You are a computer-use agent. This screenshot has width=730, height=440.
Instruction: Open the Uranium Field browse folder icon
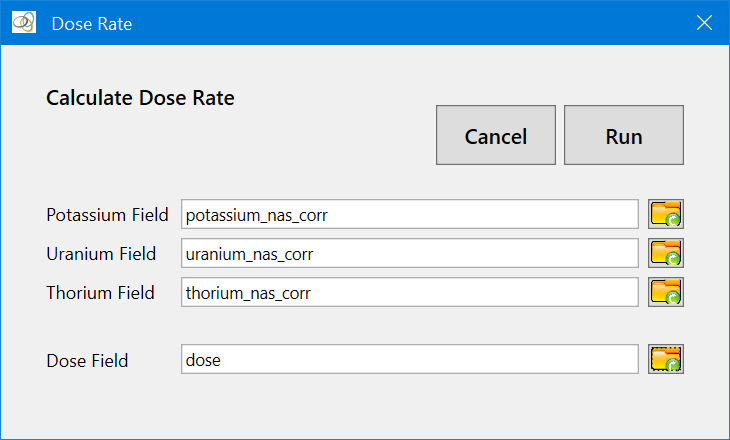[x=666, y=253]
